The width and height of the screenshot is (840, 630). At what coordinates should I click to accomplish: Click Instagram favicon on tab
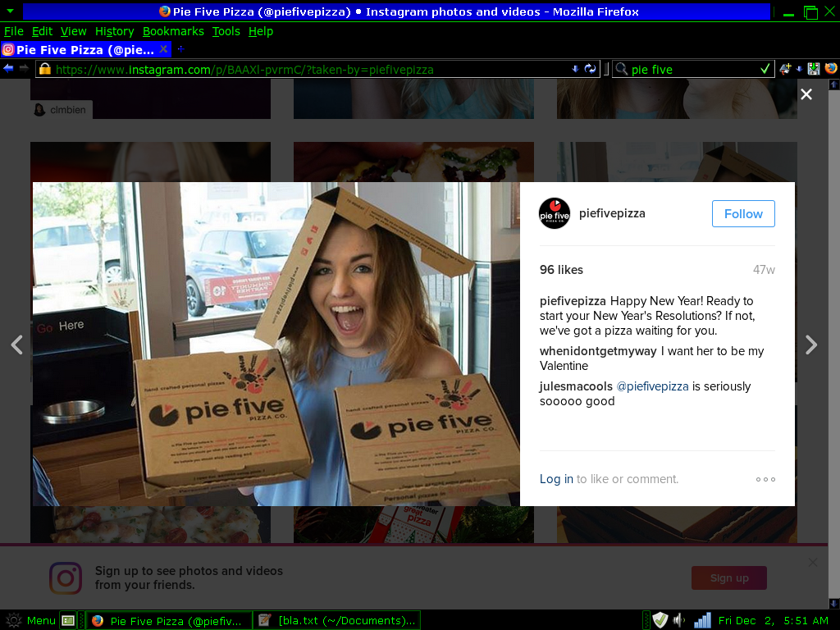(x=8, y=50)
